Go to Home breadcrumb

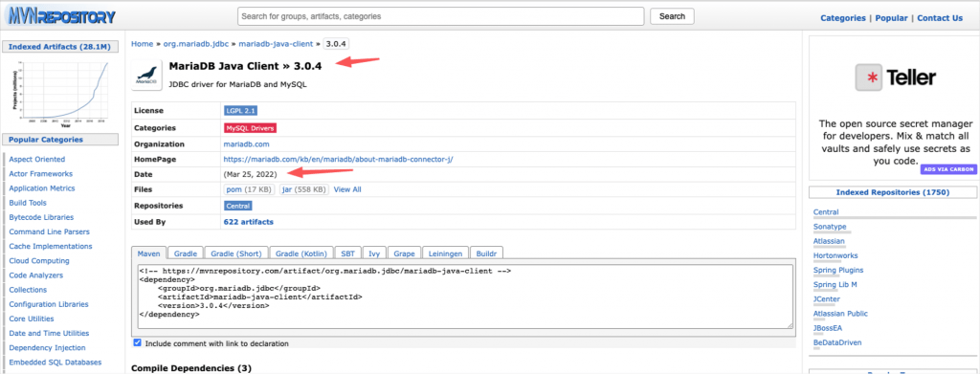[142, 44]
